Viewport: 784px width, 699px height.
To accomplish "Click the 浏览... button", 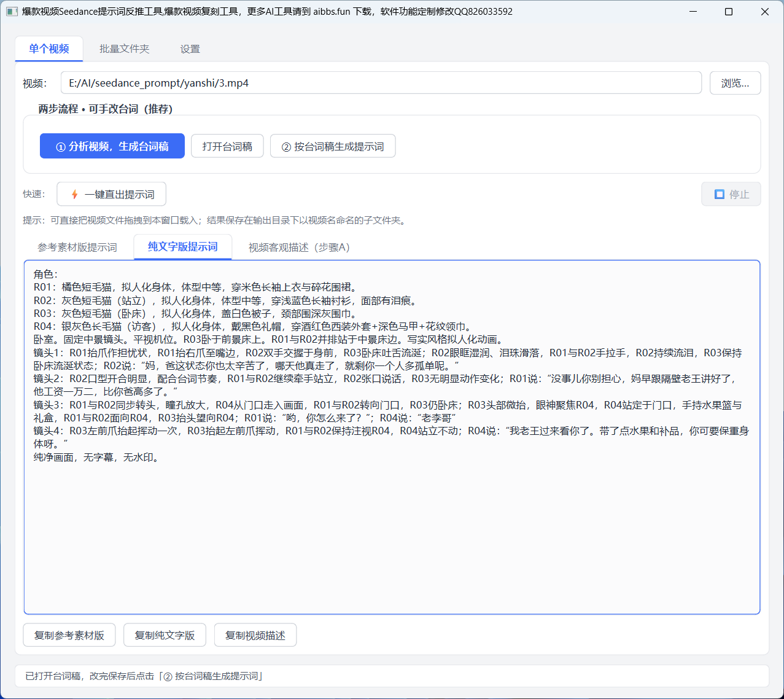I will coord(735,83).
